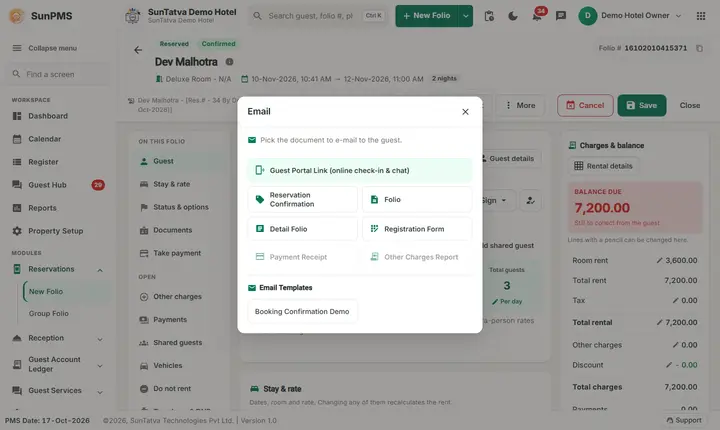Image resolution: width=720 pixels, height=430 pixels.
Task: Open Demo Hotel Owner account menu
Action: coord(630,16)
